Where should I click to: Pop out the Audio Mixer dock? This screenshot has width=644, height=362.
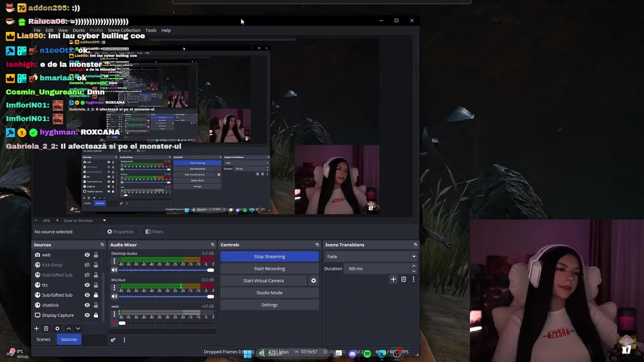[212, 245]
